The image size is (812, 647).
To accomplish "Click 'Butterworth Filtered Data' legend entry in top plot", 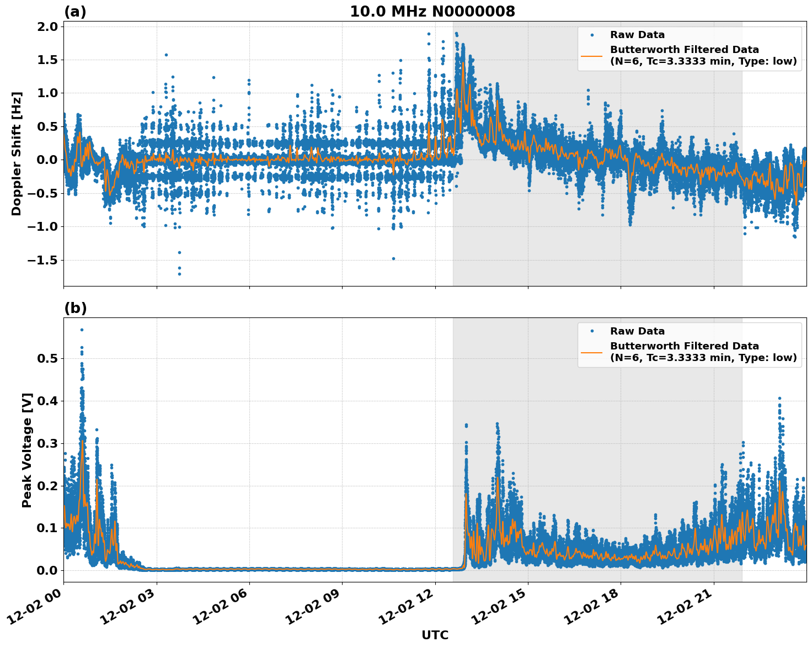I will pos(703,55).
